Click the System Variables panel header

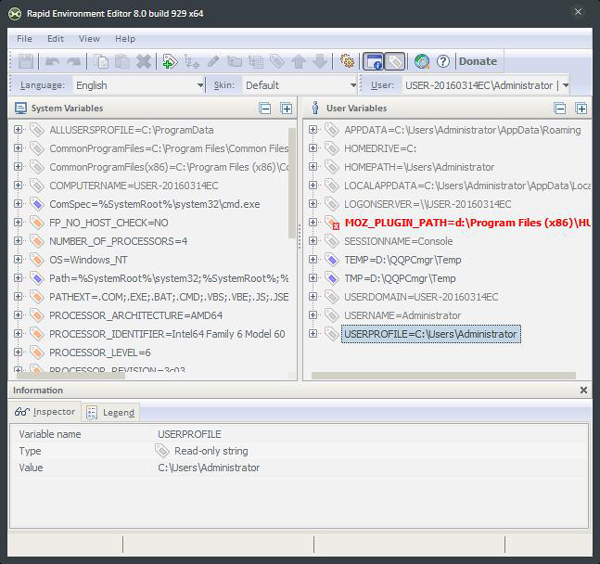click(x=152, y=108)
